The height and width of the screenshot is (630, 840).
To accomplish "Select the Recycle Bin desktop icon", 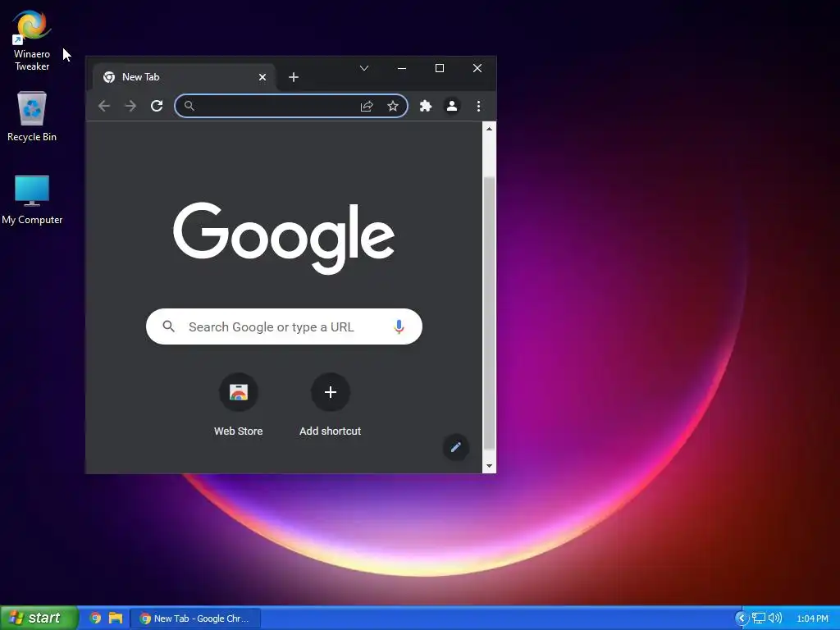I will coord(32,116).
